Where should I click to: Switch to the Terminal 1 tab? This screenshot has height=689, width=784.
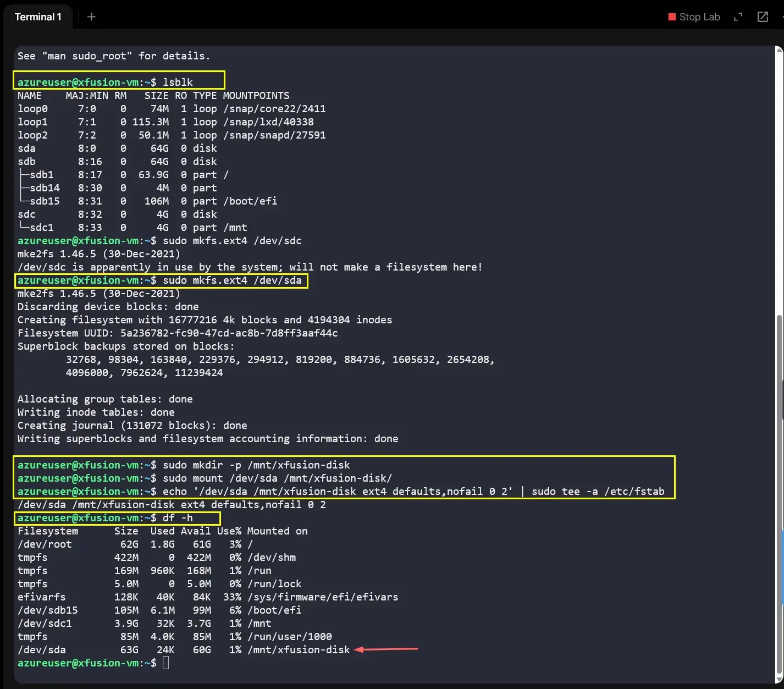pos(38,17)
